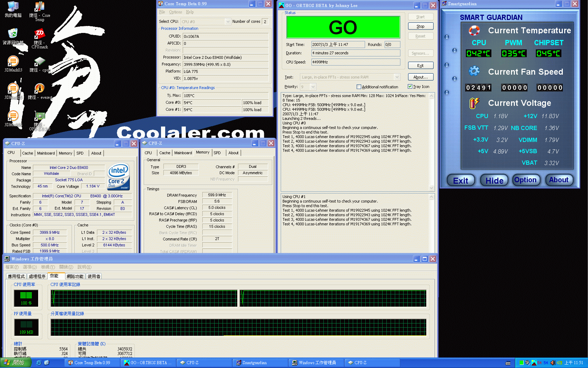Switch to the 網路功能 tab in Task Manager

point(75,276)
